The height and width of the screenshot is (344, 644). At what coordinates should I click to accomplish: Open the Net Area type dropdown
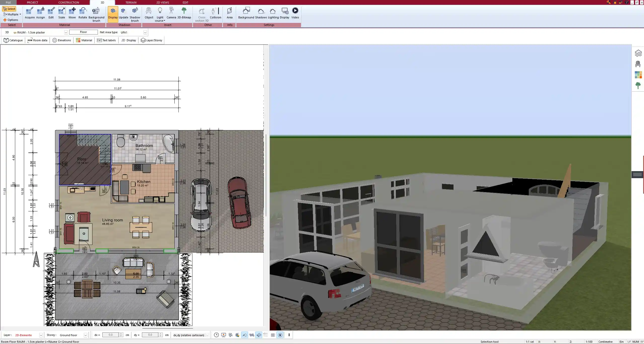pyautogui.click(x=145, y=32)
